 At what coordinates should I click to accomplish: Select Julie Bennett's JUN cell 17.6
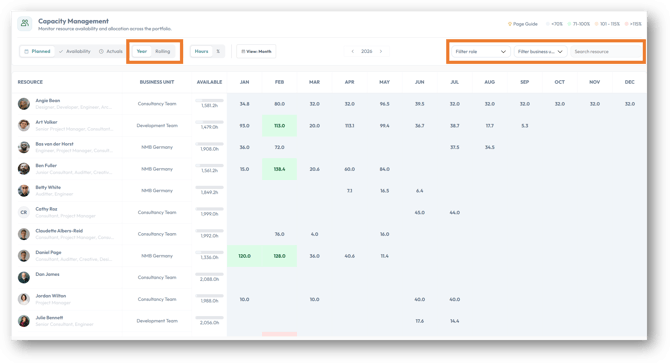tap(420, 321)
